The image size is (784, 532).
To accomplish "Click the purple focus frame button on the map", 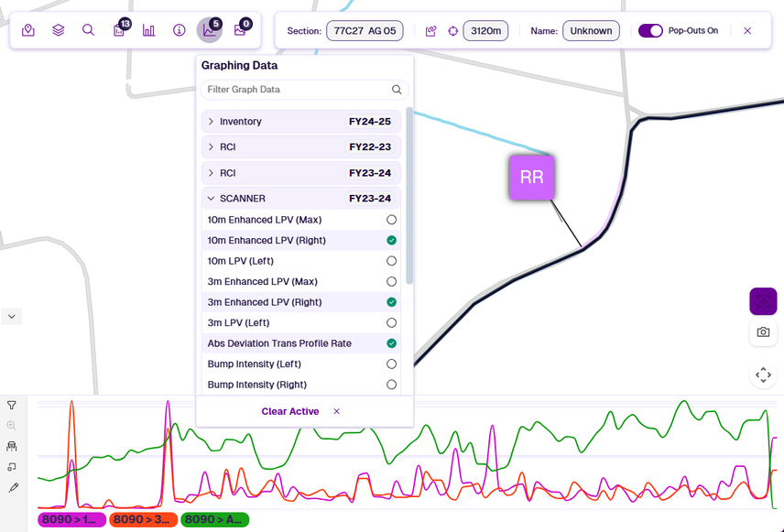I will tap(763, 301).
